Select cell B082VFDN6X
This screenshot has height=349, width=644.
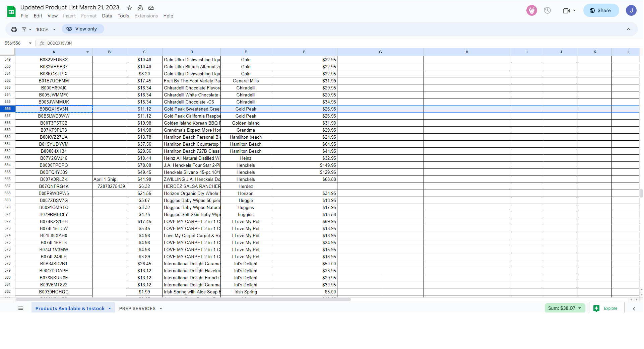(54, 60)
